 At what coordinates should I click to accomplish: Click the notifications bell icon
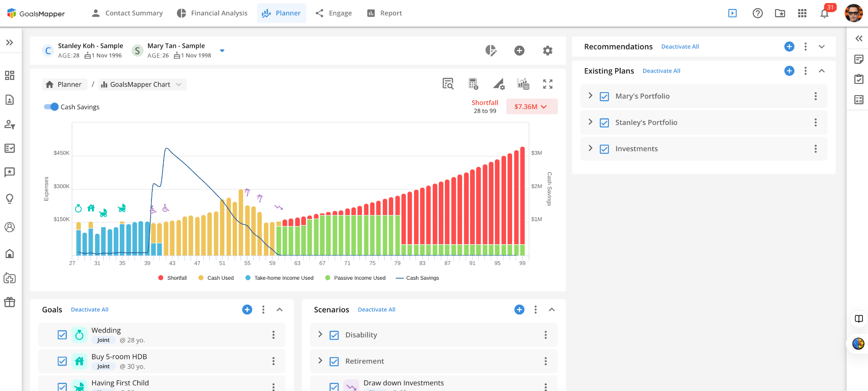pyautogui.click(x=824, y=13)
